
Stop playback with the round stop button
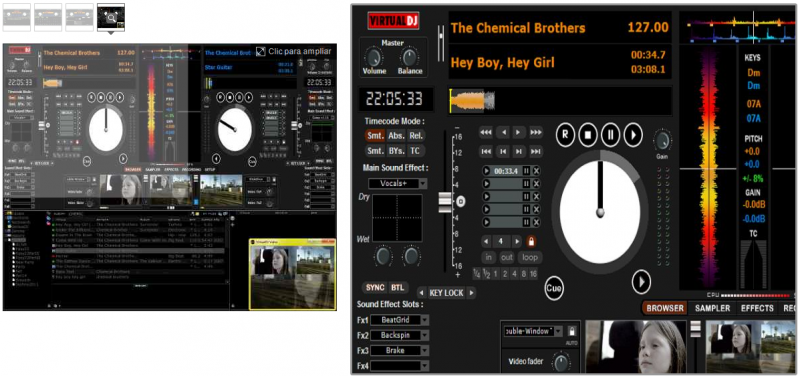pos(587,135)
